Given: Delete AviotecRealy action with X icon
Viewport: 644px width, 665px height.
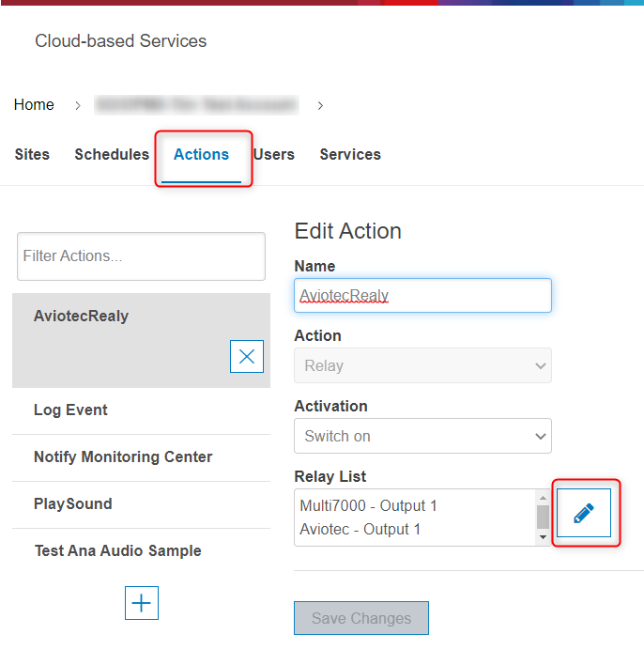Looking at the screenshot, I should click(247, 357).
